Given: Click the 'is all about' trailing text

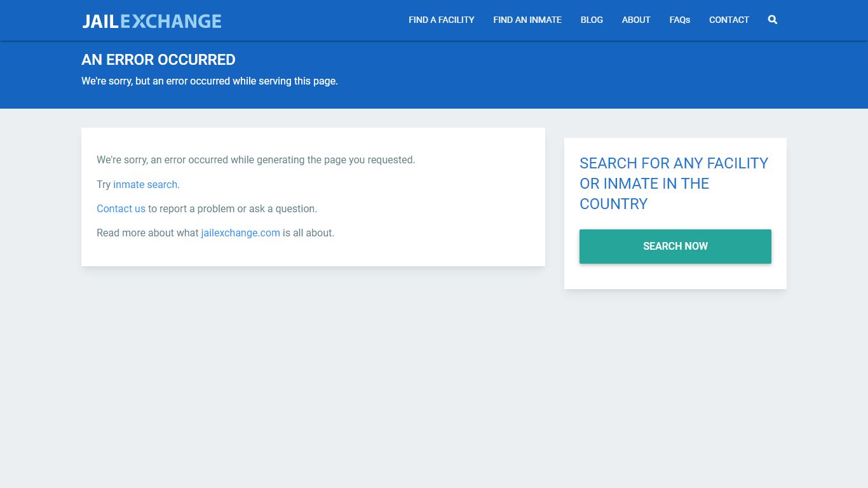Looking at the screenshot, I should 308,233.
